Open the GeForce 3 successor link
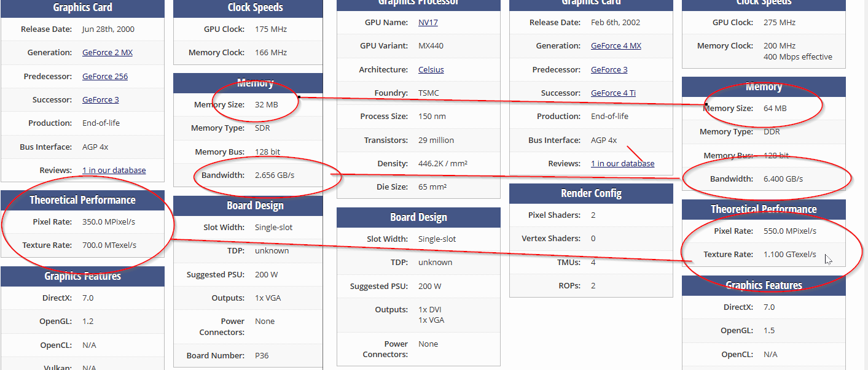This screenshot has width=868, height=370. click(101, 100)
